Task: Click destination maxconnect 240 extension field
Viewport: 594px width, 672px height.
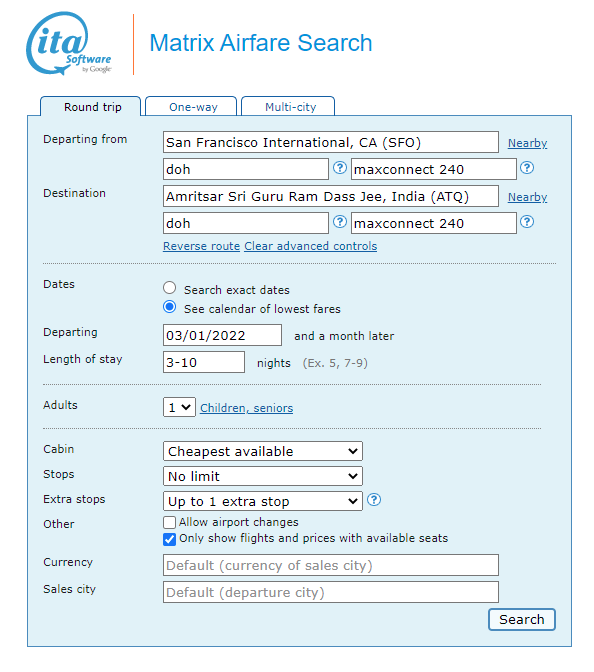Action: [x=434, y=223]
